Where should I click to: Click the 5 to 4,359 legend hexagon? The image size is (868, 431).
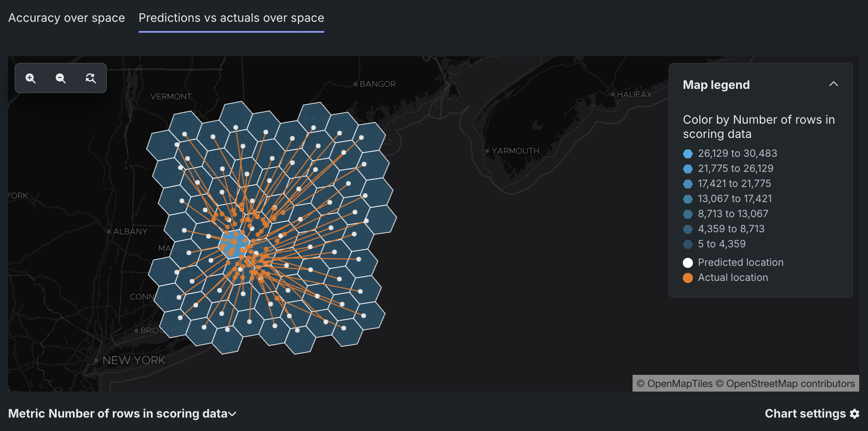coord(688,244)
